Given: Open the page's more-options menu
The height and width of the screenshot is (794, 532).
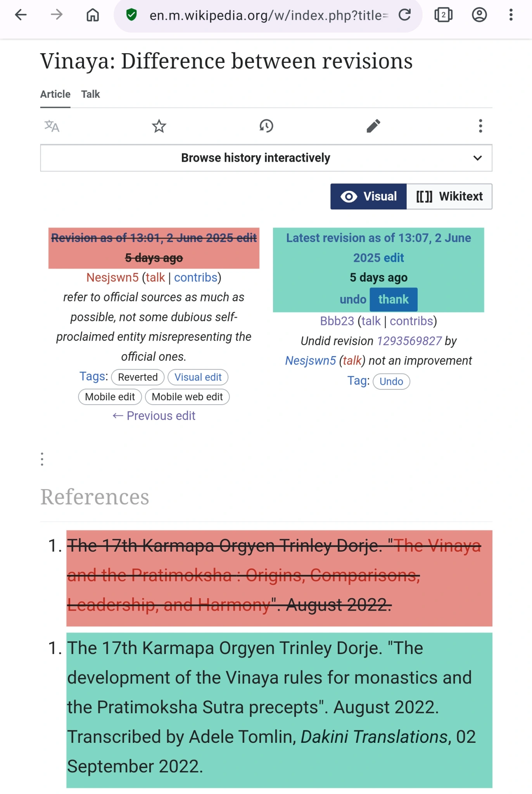Looking at the screenshot, I should 480,126.
